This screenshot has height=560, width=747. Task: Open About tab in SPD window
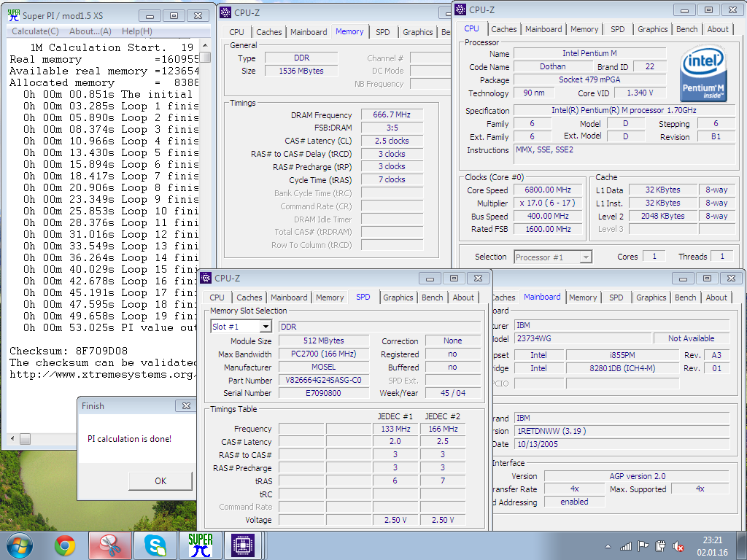[463, 297]
